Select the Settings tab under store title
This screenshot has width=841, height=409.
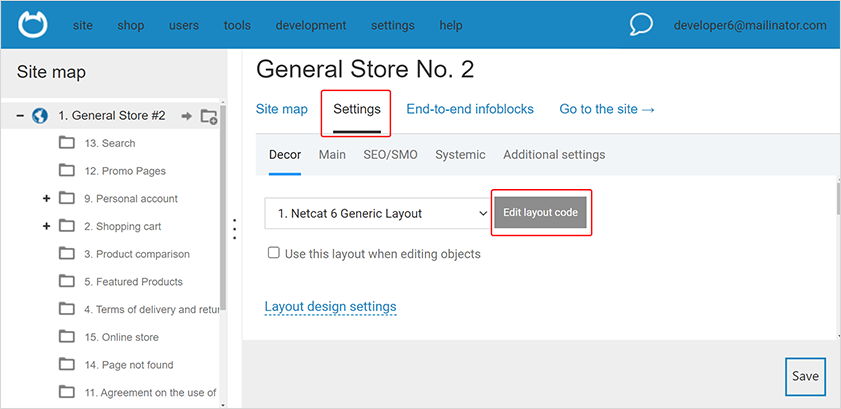tap(357, 109)
